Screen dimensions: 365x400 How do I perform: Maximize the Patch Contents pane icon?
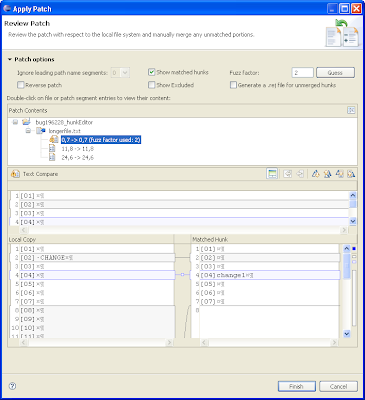[x=351, y=110]
